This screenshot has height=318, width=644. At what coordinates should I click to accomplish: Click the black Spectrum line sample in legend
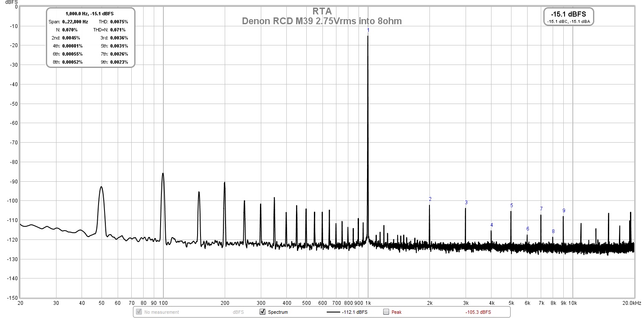(334, 312)
